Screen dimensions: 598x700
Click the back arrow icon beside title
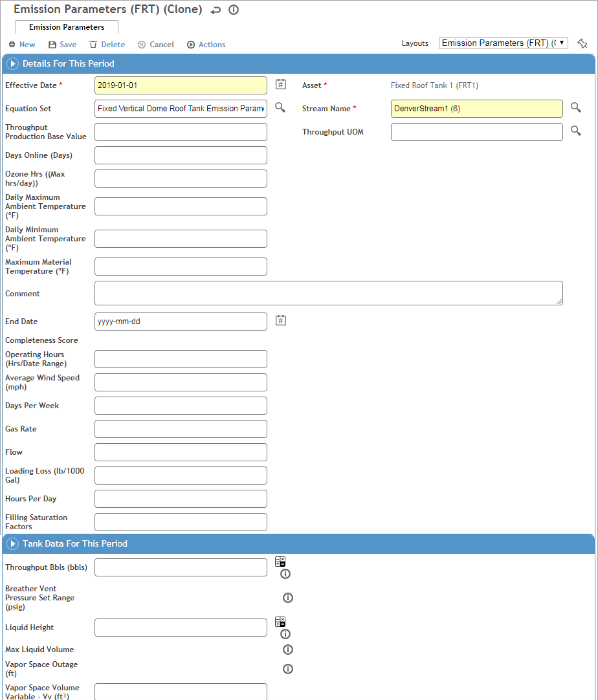pos(216,10)
